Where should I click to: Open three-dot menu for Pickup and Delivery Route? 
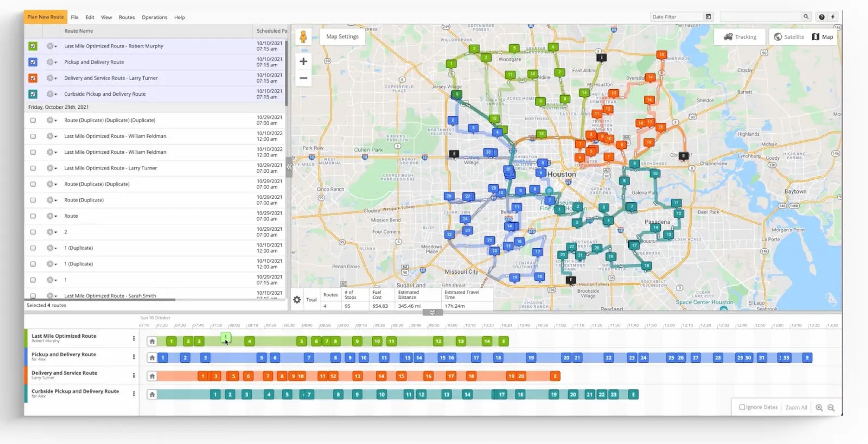[134, 357]
